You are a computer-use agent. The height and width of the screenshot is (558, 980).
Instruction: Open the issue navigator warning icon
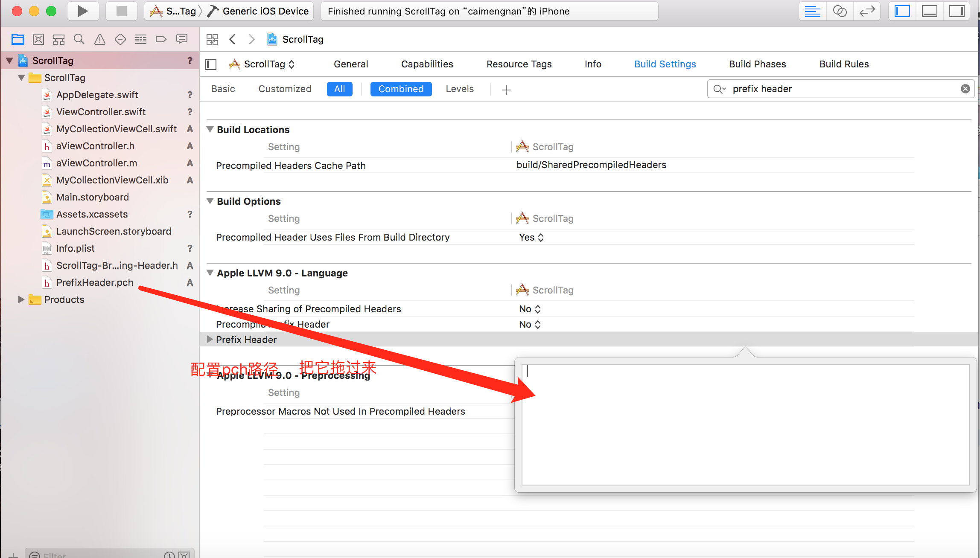pyautogui.click(x=99, y=39)
